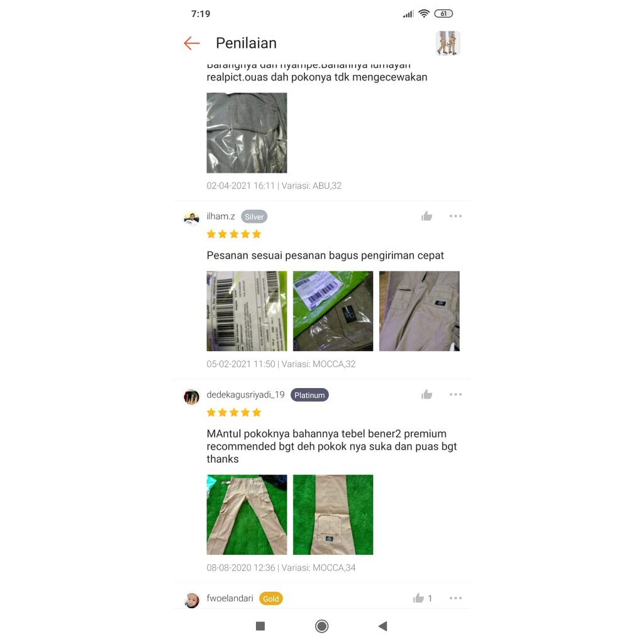The height and width of the screenshot is (644, 644).
Task: View pants leg close-up on grass photo
Action: pos(333,514)
